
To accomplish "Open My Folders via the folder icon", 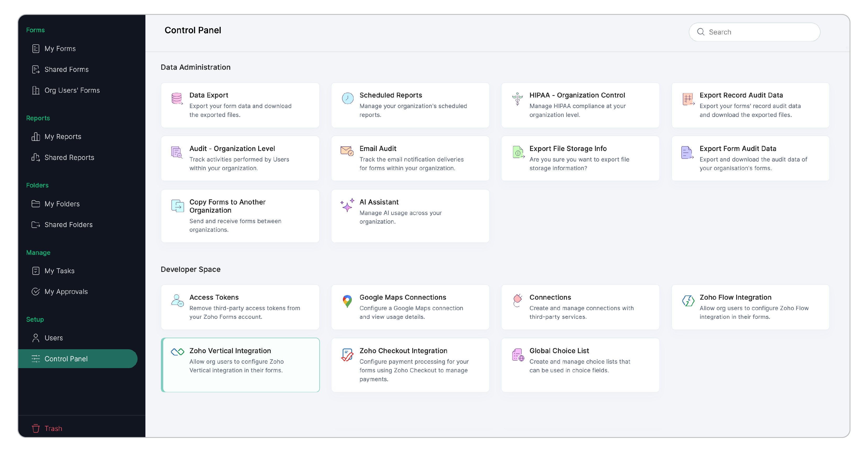I will click(x=36, y=203).
